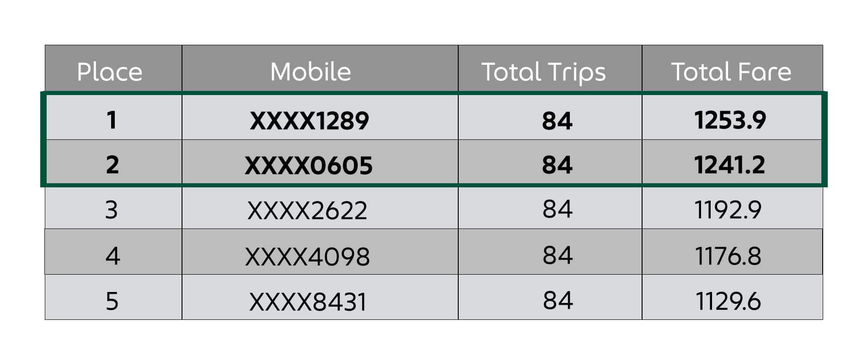Click place number 5 cell
Image resolution: width=868 pixels, height=361 pixels.
113,297
